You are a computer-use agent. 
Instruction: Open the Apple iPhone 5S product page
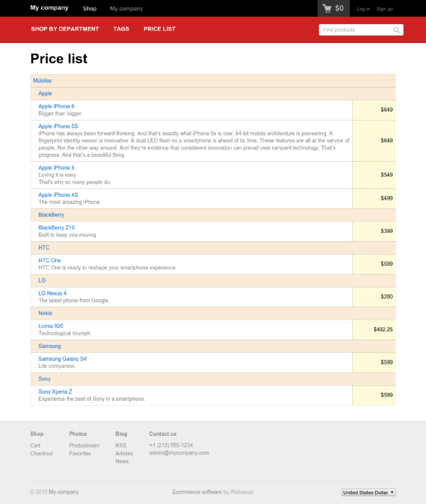pyautogui.click(x=58, y=126)
